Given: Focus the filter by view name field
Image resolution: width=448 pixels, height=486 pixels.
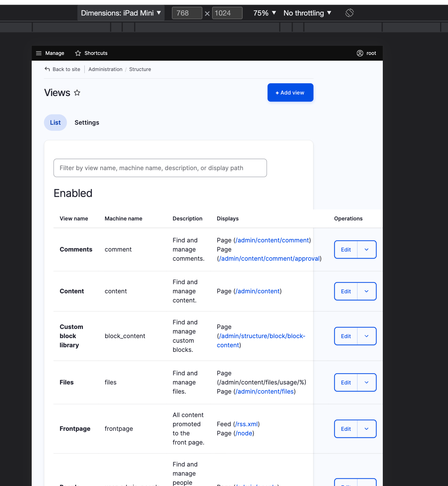Looking at the screenshot, I should 160,168.
